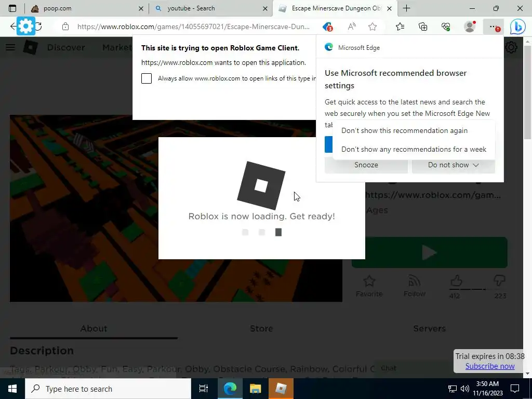Open a new browser tab
The width and height of the screenshot is (532, 399).
click(406, 8)
